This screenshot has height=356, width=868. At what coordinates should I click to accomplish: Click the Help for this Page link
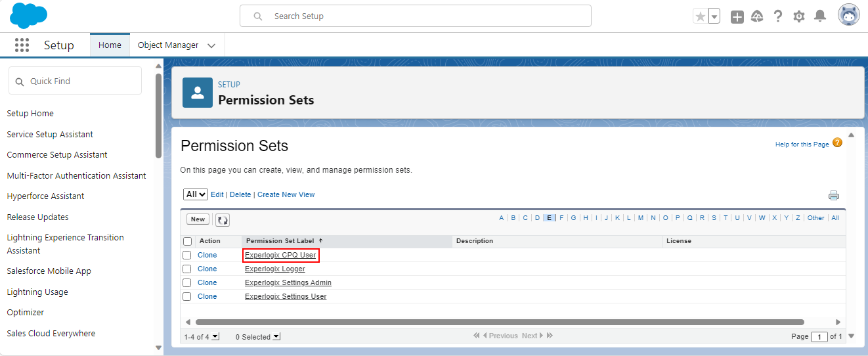pos(802,145)
